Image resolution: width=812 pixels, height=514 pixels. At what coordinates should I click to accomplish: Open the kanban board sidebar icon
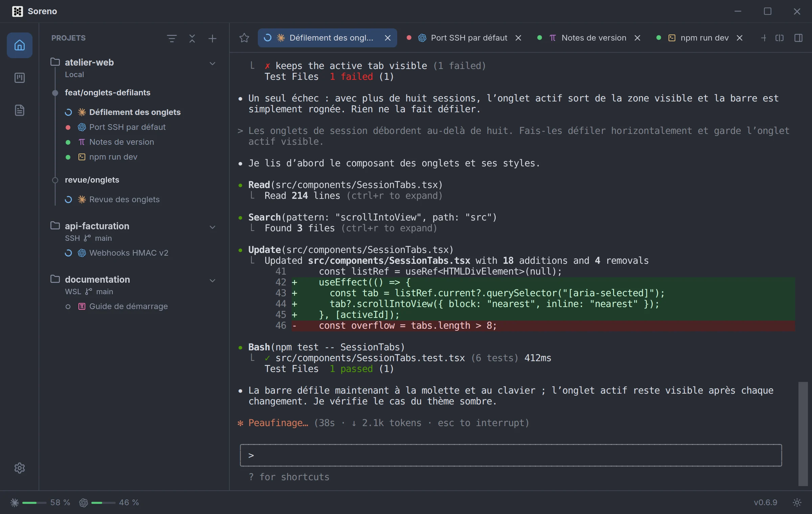[20, 78]
